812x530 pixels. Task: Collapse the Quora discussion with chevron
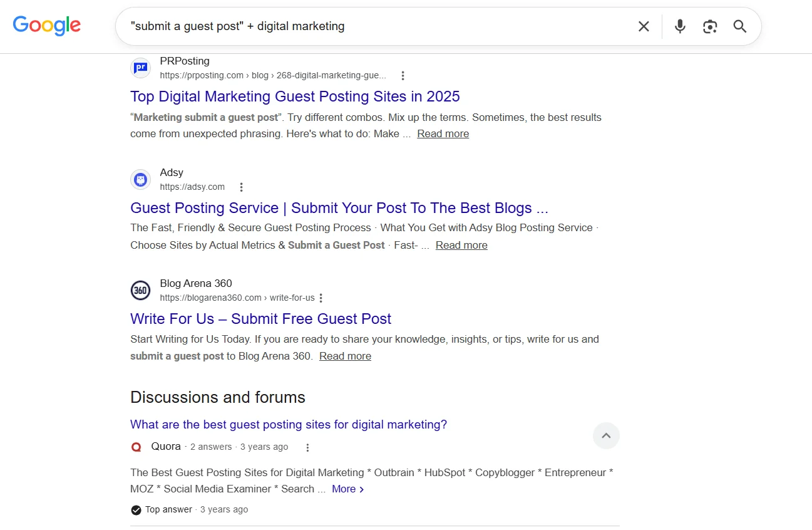(x=606, y=435)
